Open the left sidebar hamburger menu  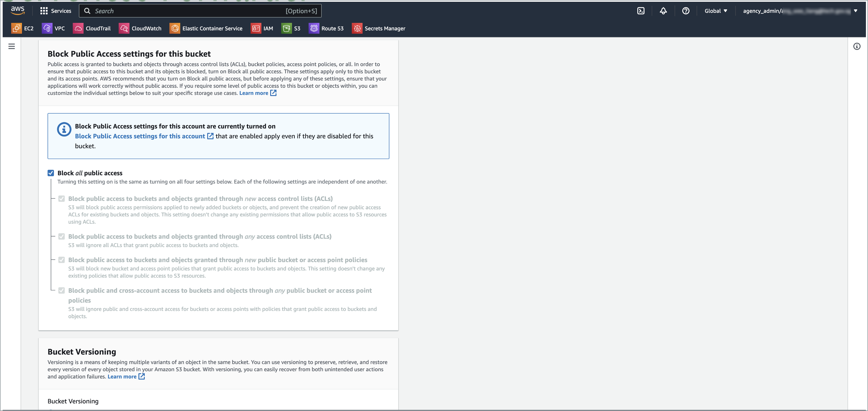tap(12, 46)
